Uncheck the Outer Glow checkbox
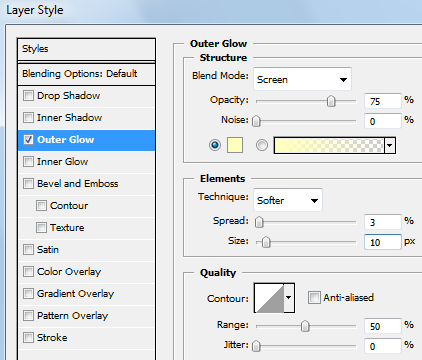 point(28,140)
